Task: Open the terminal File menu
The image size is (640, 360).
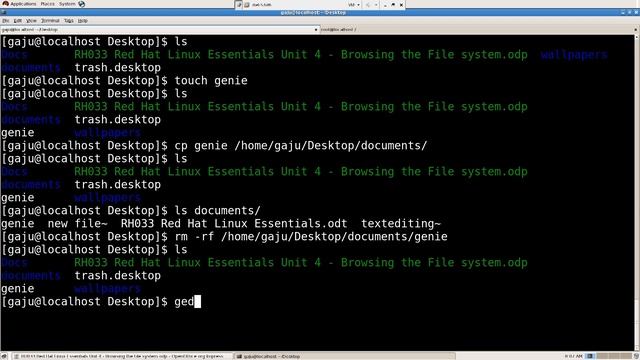Action: pyautogui.click(x=6, y=20)
